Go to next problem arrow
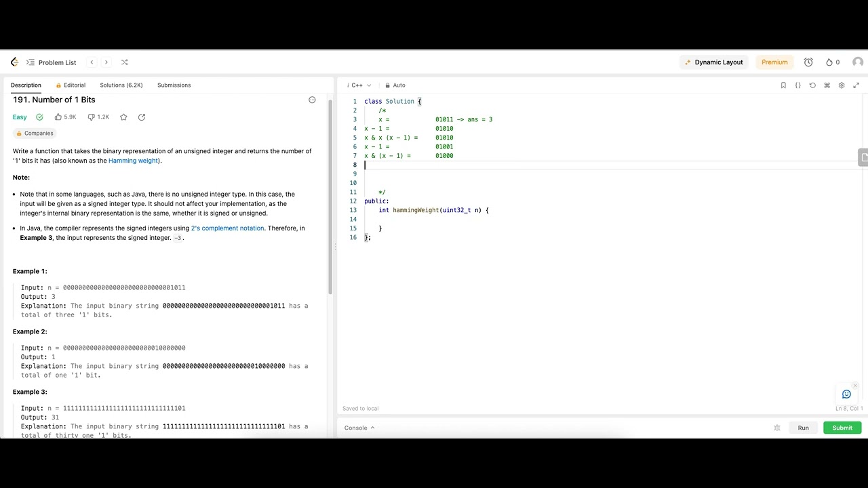The image size is (868, 488). click(x=106, y=62)
